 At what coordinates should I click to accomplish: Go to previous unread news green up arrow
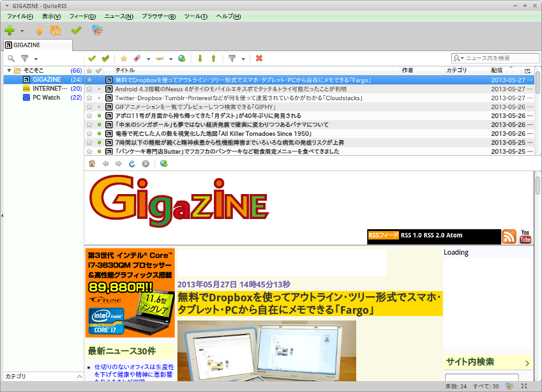click(x=213, y=59)
